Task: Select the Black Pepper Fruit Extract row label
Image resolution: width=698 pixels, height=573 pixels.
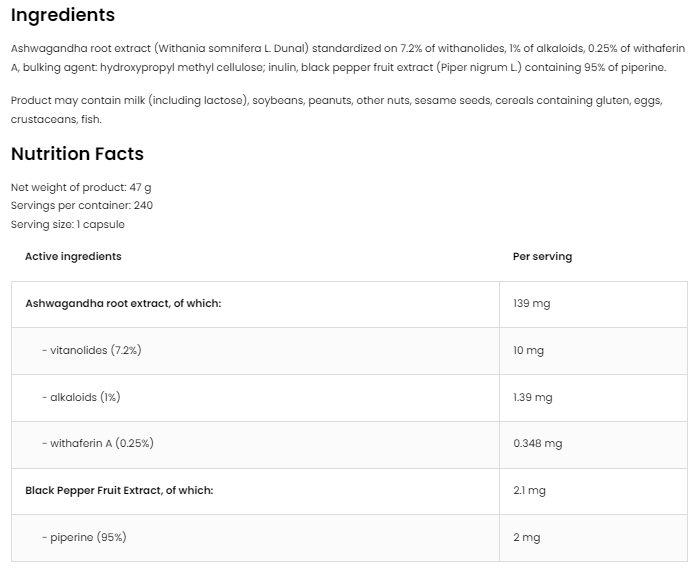Action: pyautogui.click(x=119, y=490)
